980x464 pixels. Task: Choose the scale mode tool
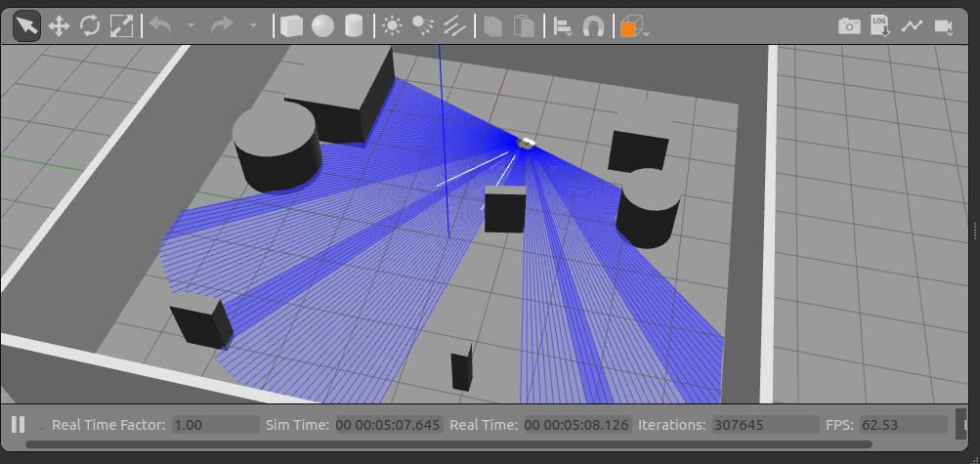pyautogui.click(x=121, y=26)
